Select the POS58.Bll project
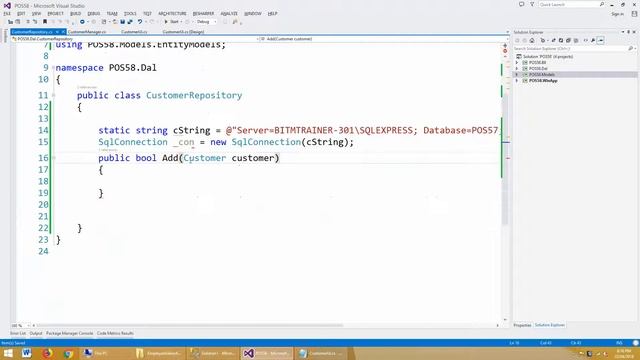The width and height of the screenshot is (640, 360). coord(538,63)
